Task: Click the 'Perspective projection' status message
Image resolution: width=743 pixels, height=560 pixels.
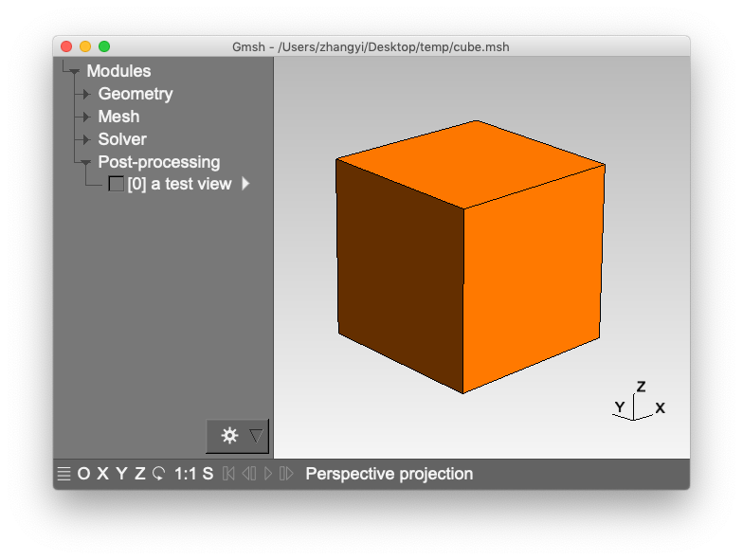Action: point(389,474)
